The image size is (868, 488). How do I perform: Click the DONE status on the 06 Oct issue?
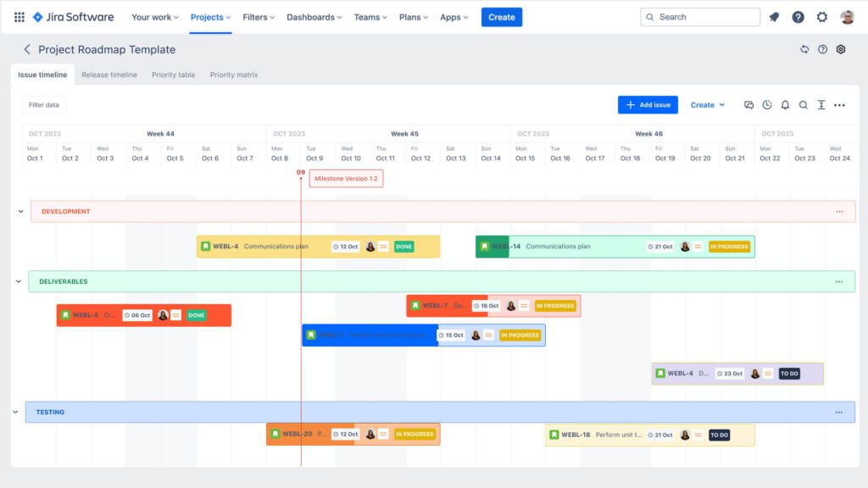pos(197,315)
